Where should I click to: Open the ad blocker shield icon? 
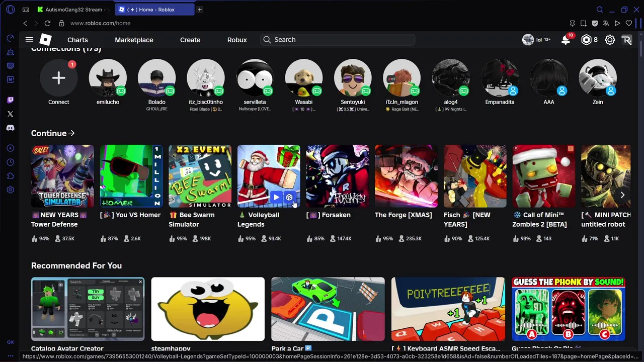[x=595, y=23]
